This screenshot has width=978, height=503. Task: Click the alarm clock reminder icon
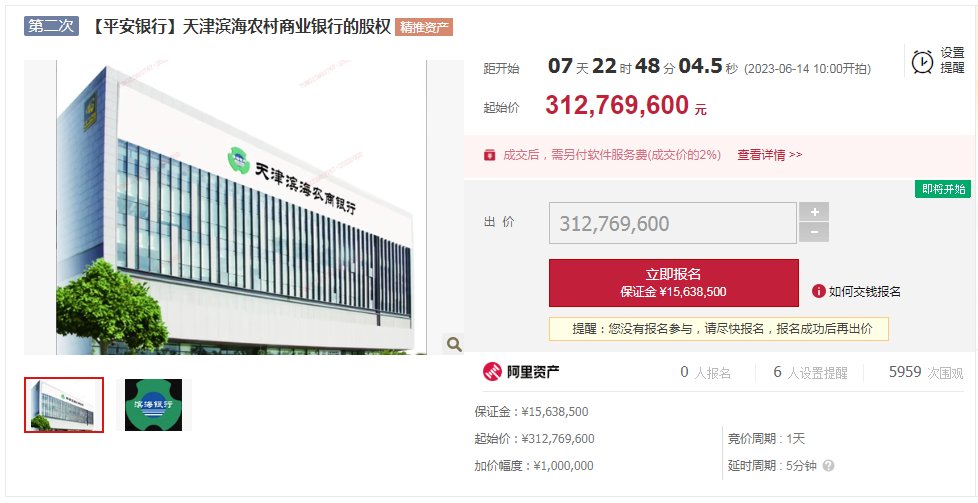(x=922, y=62)
